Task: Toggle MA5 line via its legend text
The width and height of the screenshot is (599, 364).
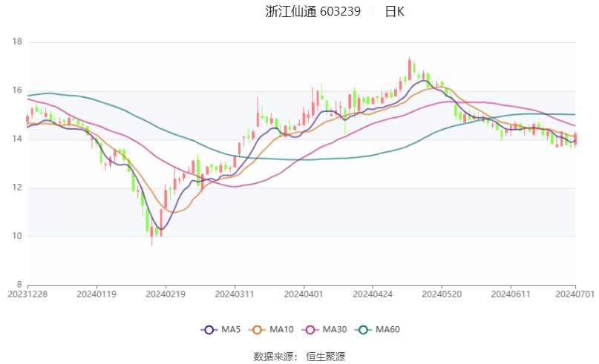Action: [x=232, y=329]
